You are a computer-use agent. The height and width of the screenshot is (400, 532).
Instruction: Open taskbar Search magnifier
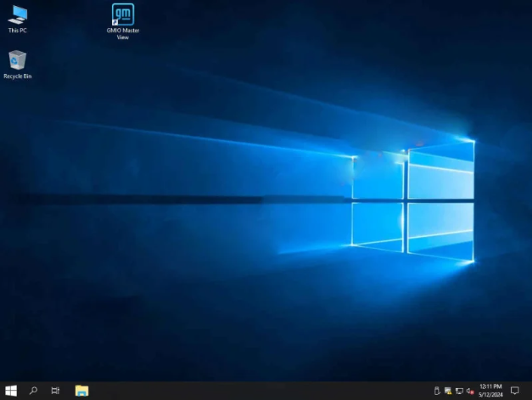pyautogui.click(x=33, y=391)
